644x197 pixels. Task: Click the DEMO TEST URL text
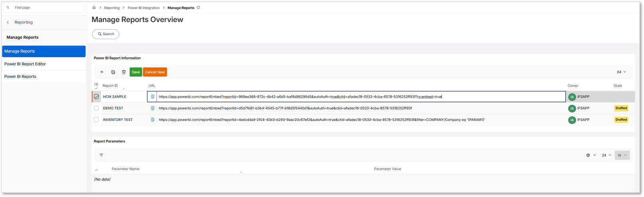[285, 108]
